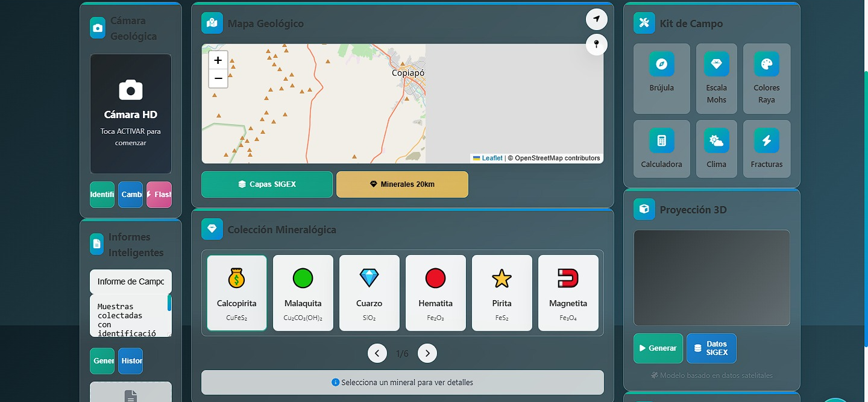The image size is (868, 402).
Task: Check the Clima tool
Action: point(716,149)
